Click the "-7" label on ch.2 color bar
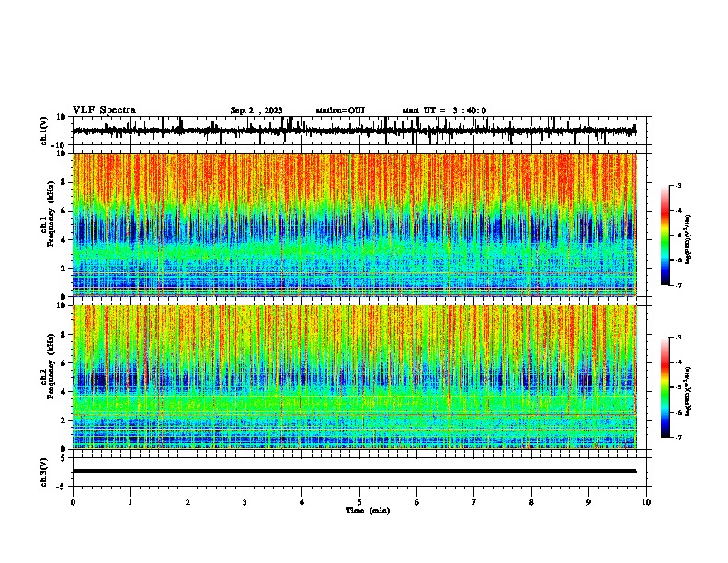728x563 pixels. pyautogui.click(x=678, y=437)
